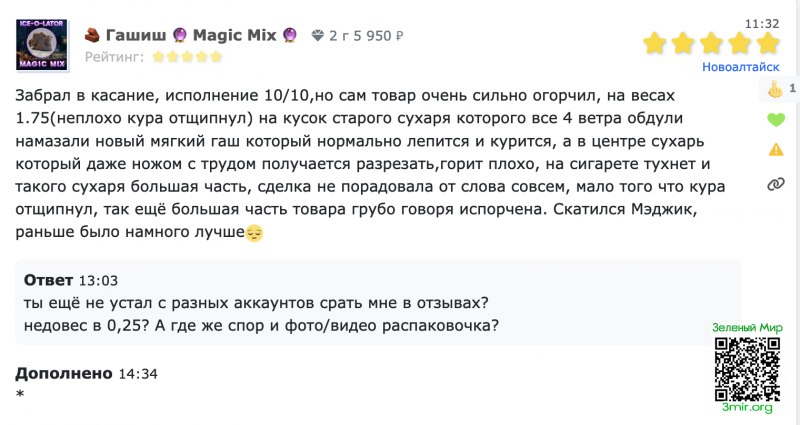800x425 pixels.
Task: Click the middle-finger dislike reaction icon
Action: click(x=773, y=90)
